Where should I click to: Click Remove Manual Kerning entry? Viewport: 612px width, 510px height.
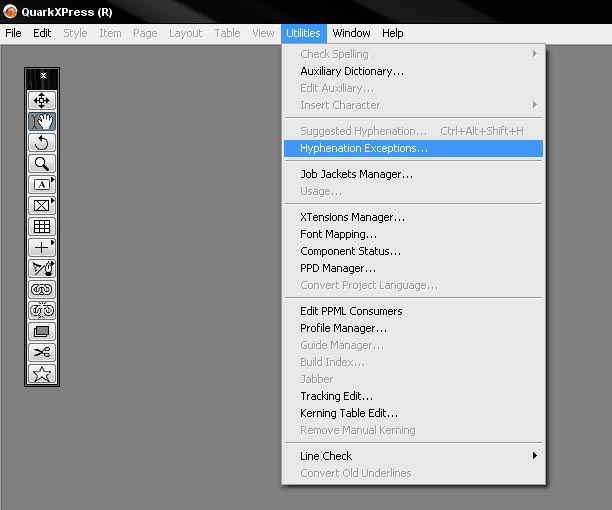coord(413,430)
